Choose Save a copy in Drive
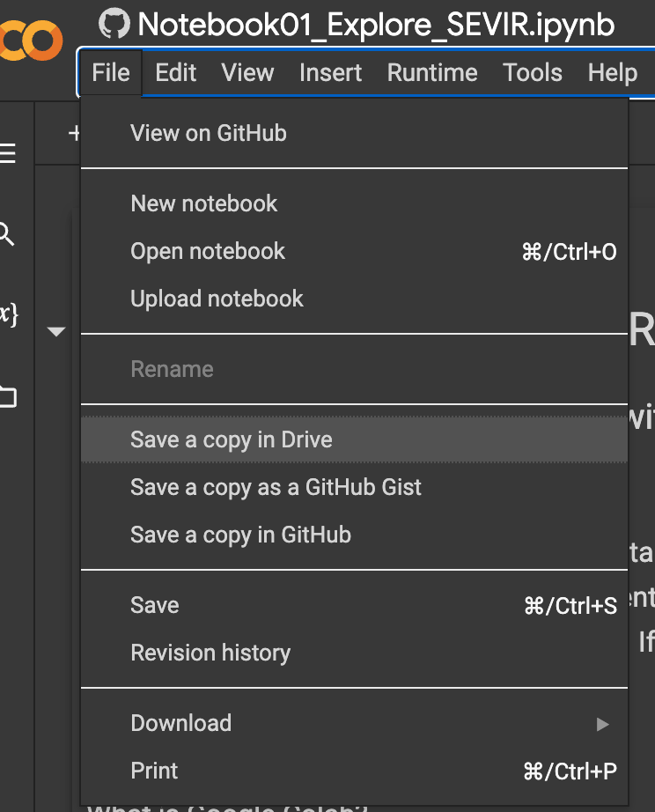The width and height of the screenshot is (655, 812). 354,439
